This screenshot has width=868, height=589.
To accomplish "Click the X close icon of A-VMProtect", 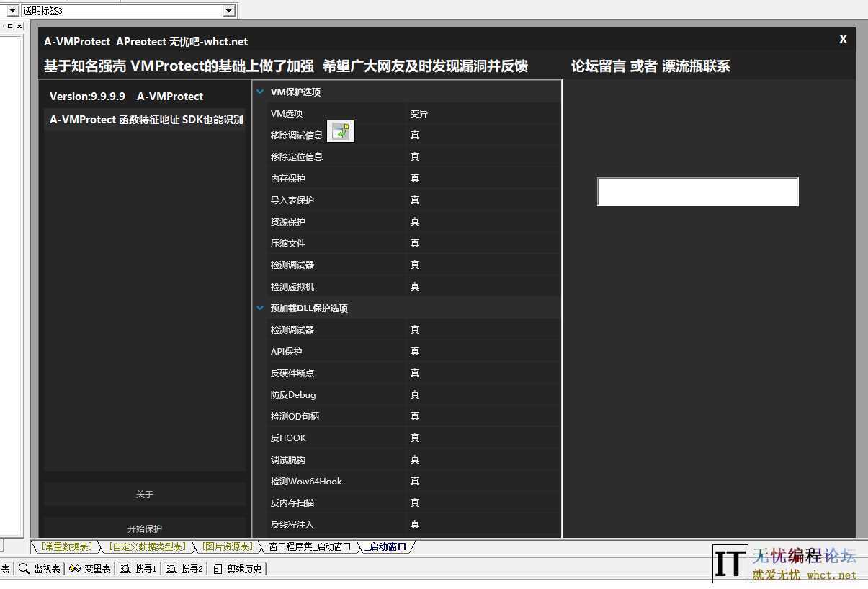I will pyautogui.click(x=843, y=40).
